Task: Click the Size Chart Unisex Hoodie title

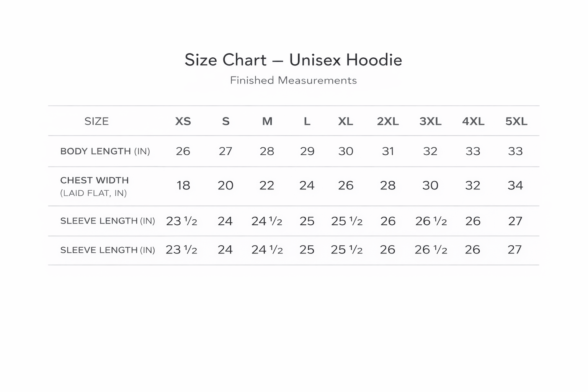Action: click(x=293, y=60)
